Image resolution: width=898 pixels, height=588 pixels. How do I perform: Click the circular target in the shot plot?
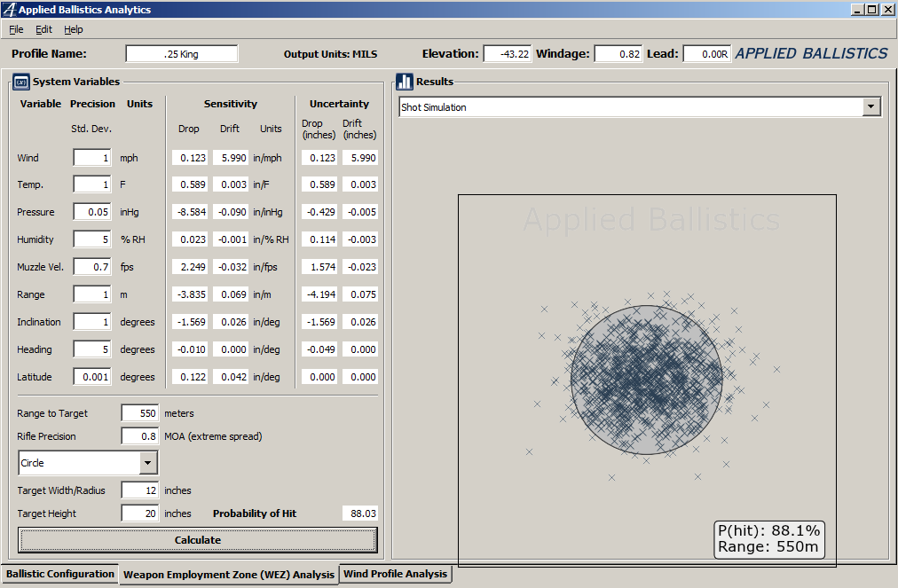[647, 380]
